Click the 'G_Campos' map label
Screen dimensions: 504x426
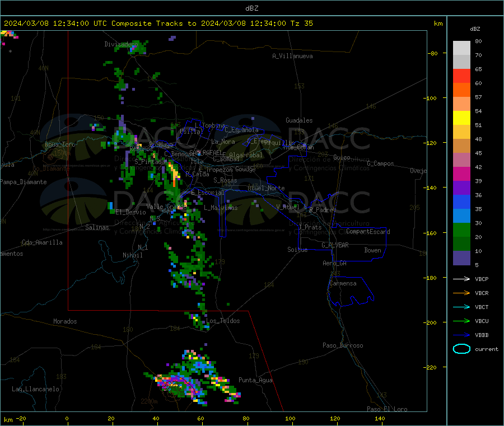(380, 163)
